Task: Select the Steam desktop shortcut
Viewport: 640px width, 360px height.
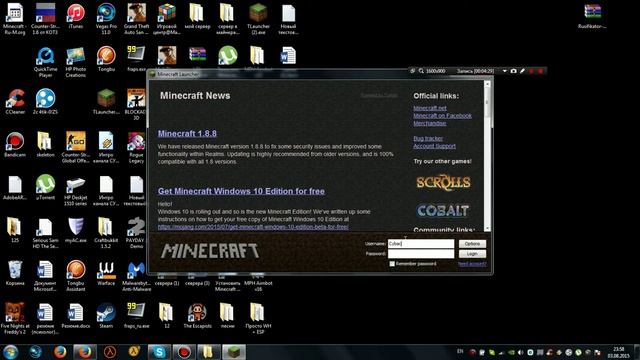Action: [106, 316]
